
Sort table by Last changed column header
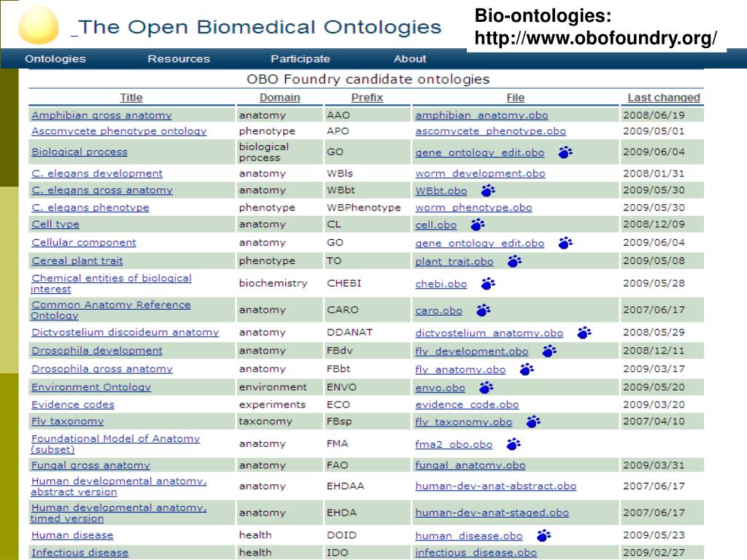pyautogui.click(x=664, y=98)
